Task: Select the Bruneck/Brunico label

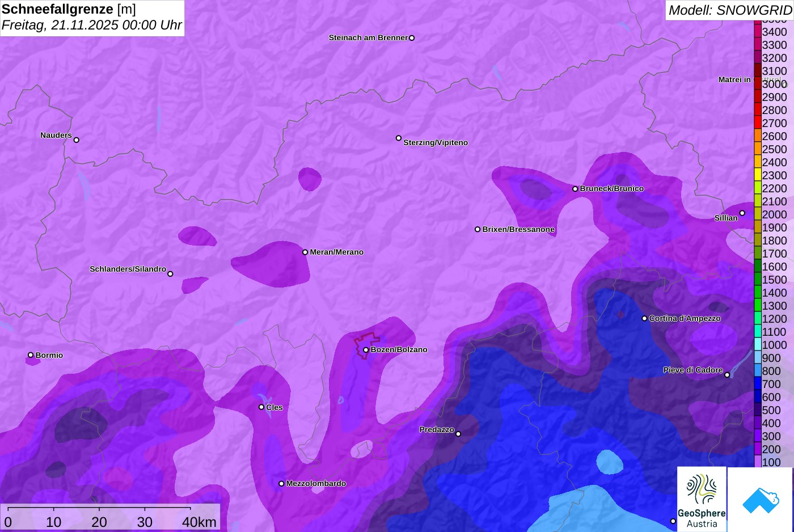Action: click(x=611, y=189)
